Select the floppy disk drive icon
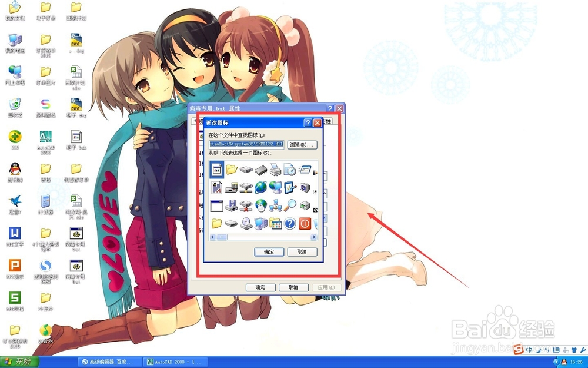 [x=231, y=205]
